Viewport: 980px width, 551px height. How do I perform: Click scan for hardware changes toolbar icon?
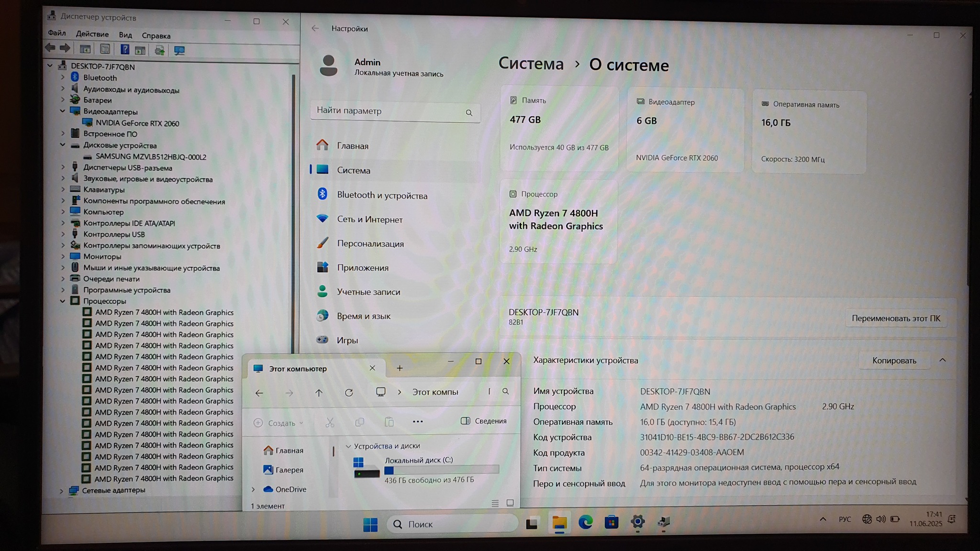click(179, 50)
